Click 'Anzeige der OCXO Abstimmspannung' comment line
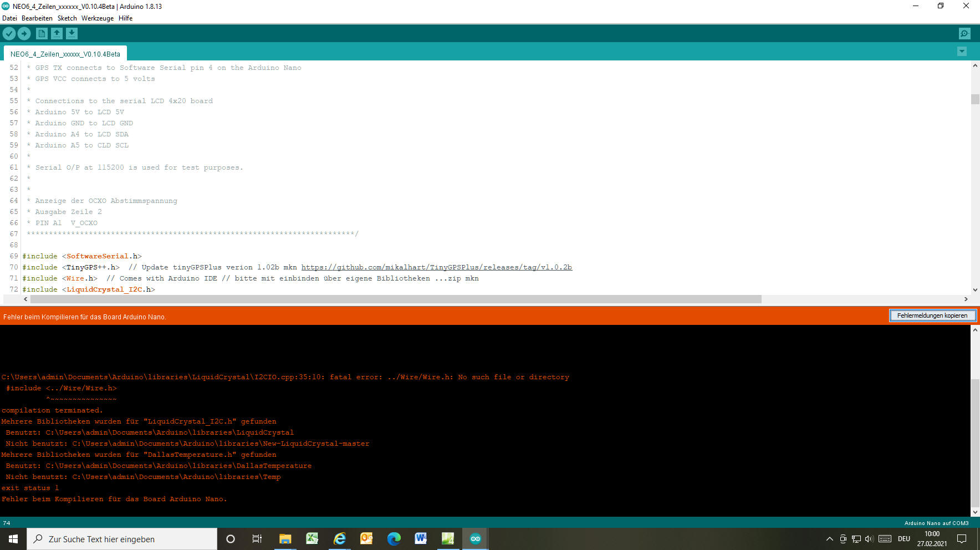 102,201
